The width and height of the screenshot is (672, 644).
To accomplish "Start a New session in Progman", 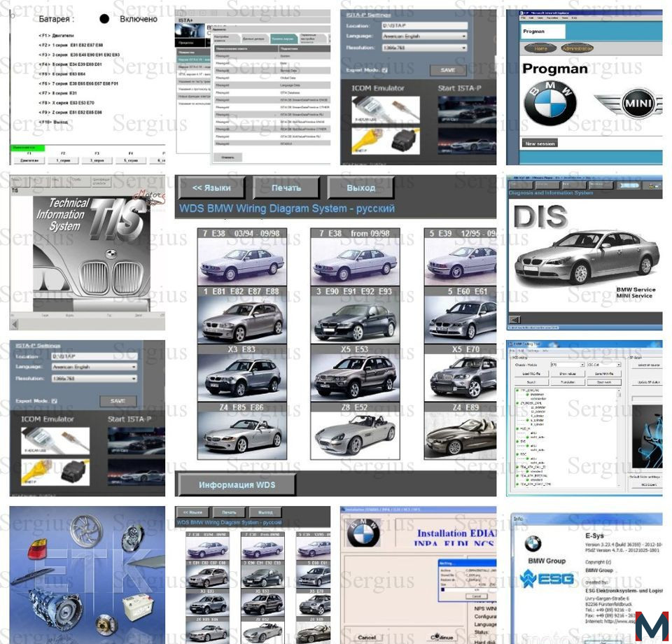I will point(540,143).
